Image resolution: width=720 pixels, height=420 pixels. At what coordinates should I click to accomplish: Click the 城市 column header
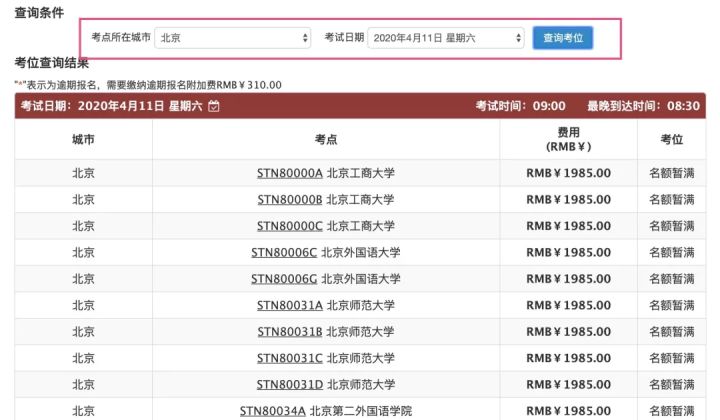(x=83, y=140)
